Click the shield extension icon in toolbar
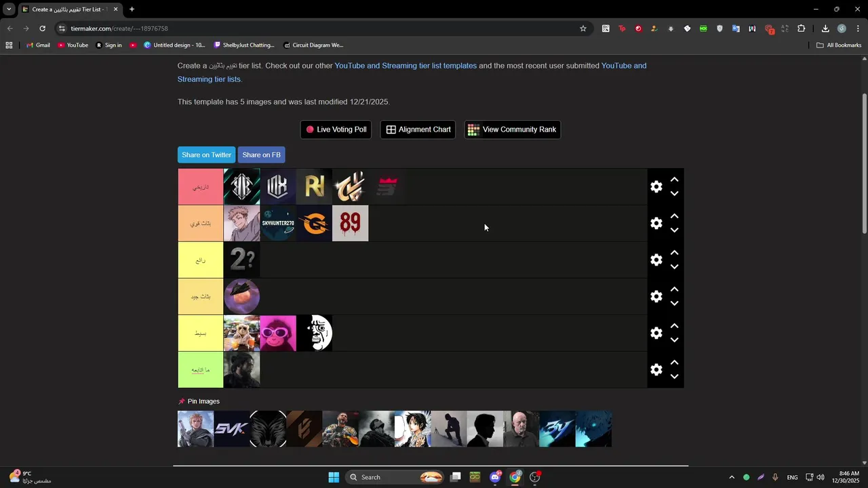The image size is (868, 488). 719,28
